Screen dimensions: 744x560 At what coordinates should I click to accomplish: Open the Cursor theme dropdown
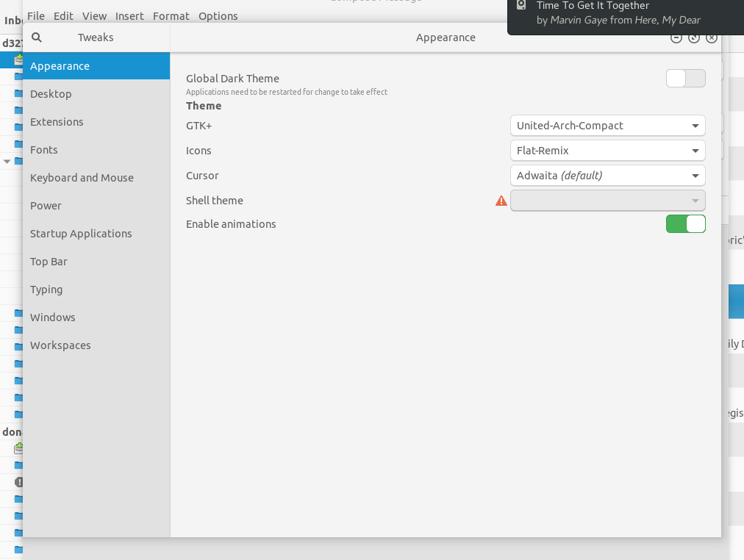point(607,176)
